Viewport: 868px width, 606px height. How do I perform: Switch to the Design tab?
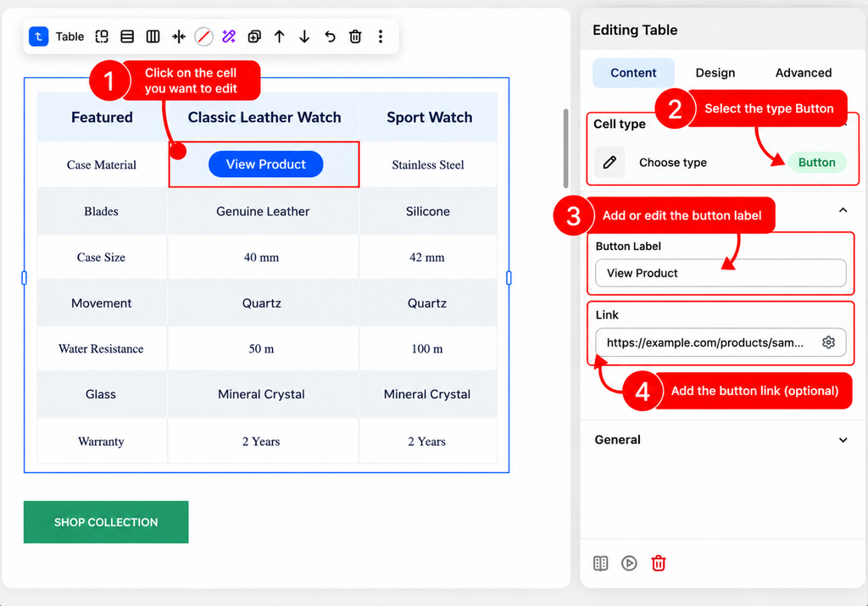pyautogui.click(x=715, y=73)
